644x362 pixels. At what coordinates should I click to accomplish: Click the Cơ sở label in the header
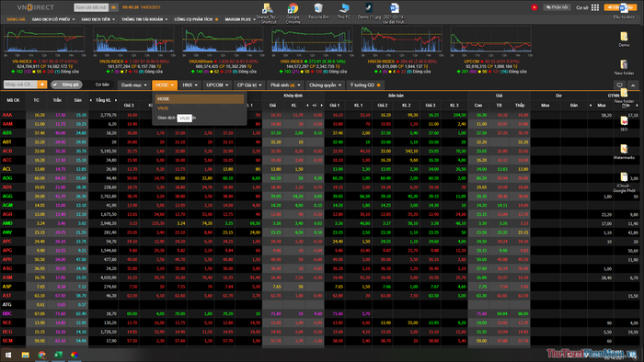coord(582,7)
